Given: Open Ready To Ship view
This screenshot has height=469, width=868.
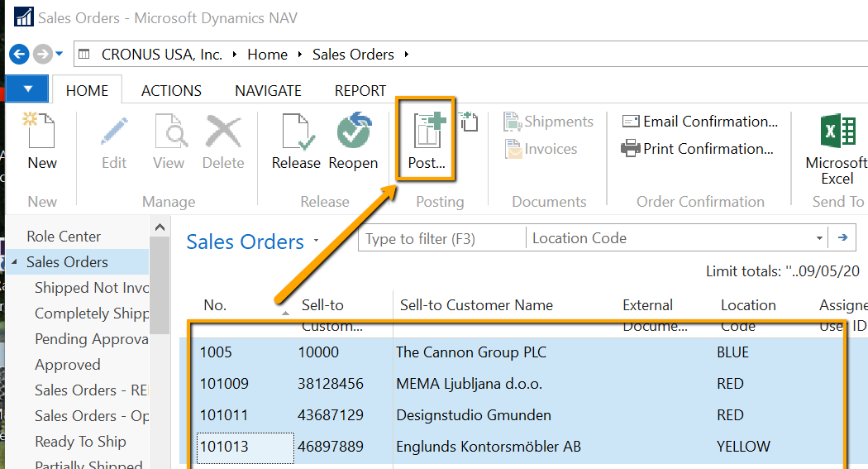Looking at the screenshot, I should tap(80, 442).
